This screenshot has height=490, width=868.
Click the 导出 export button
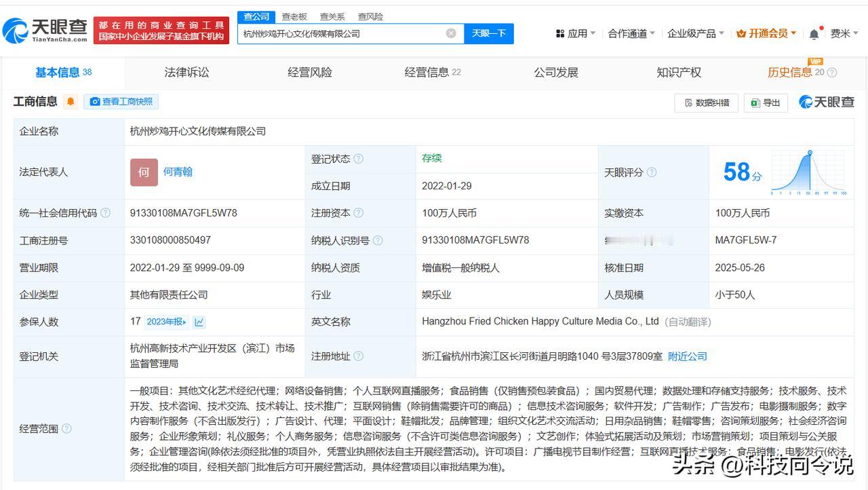tap(766, 102)
